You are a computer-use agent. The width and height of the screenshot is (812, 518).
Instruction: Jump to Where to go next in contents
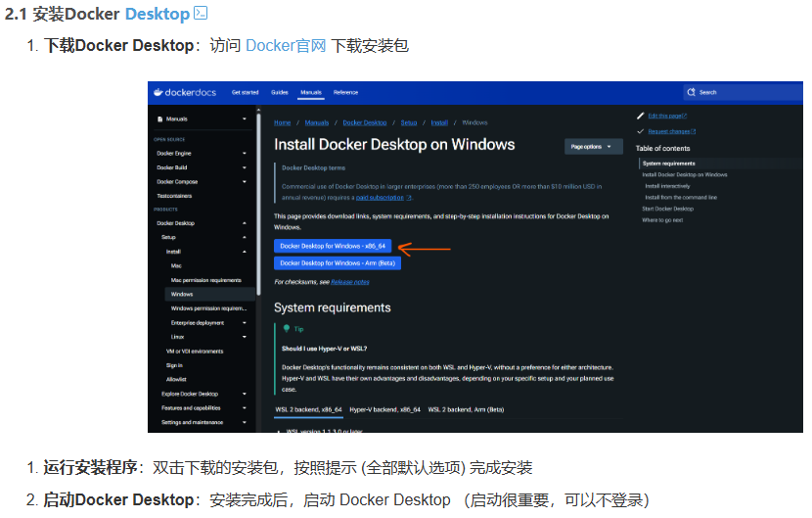tap(662, 220)
